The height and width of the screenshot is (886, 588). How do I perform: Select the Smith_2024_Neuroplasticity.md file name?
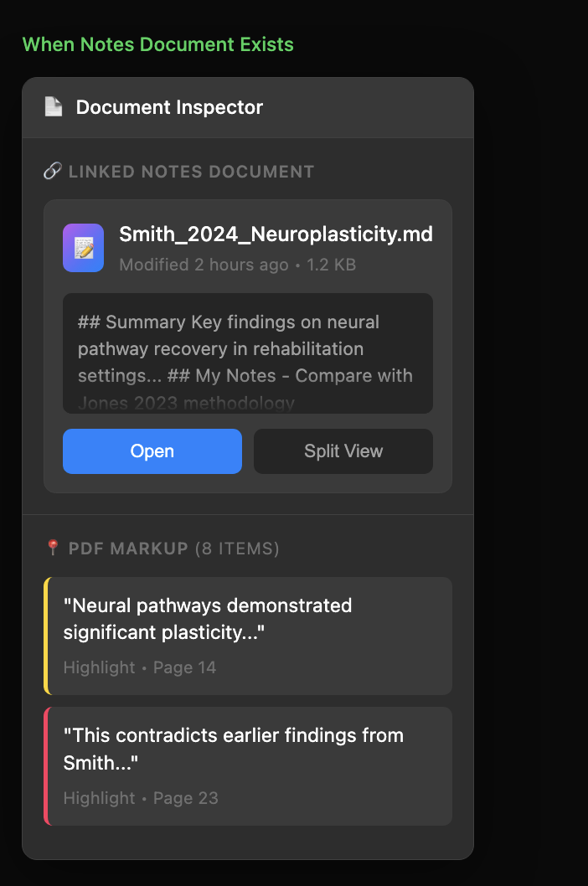[276, 234]
